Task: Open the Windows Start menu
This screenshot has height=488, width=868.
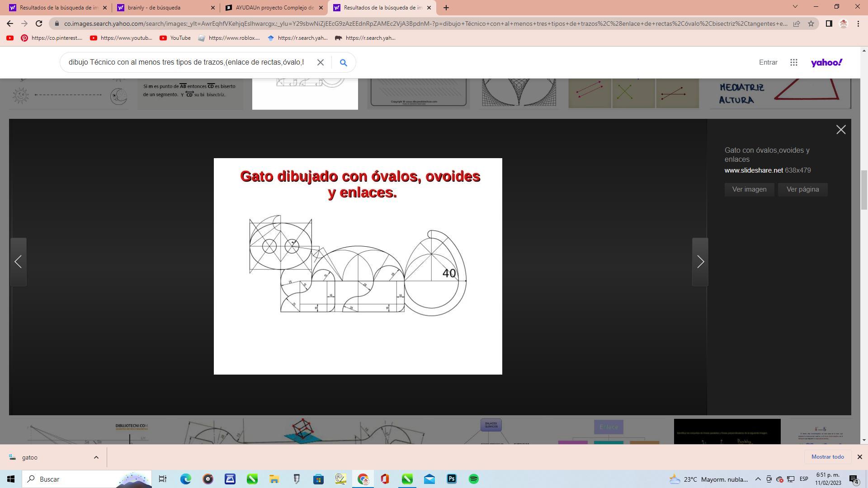Action: (x=11, y=479)
